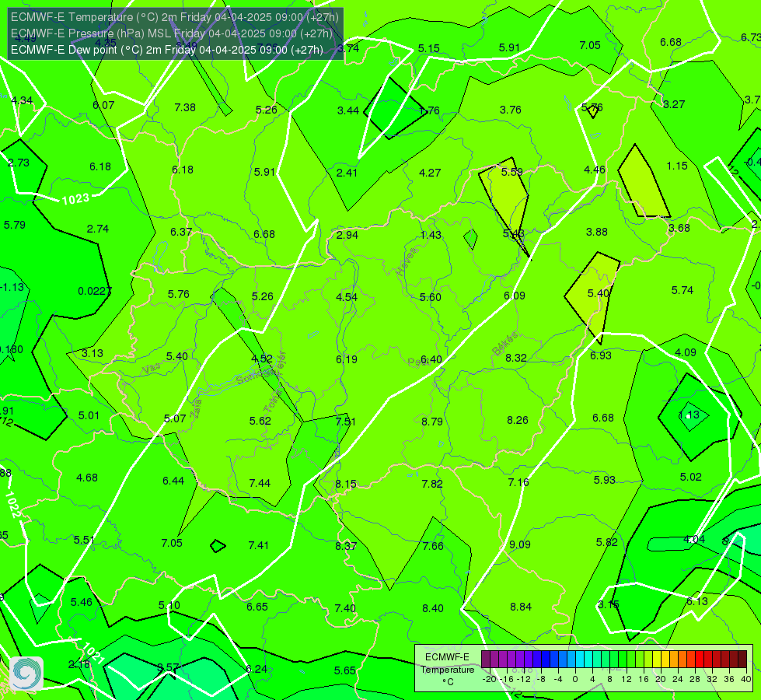
Task: Click the 7.41 grid value
Action: pos(259,545)
